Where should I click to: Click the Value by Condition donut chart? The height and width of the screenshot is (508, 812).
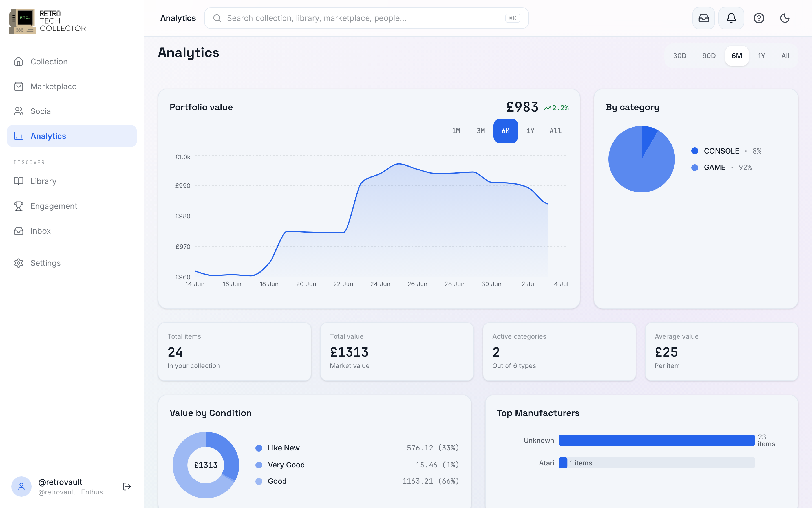206,465
